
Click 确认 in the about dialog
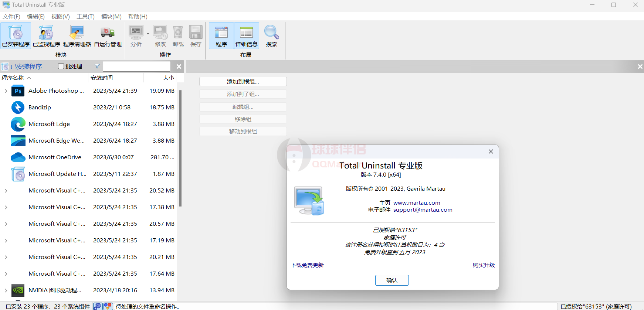pos(392,280)
